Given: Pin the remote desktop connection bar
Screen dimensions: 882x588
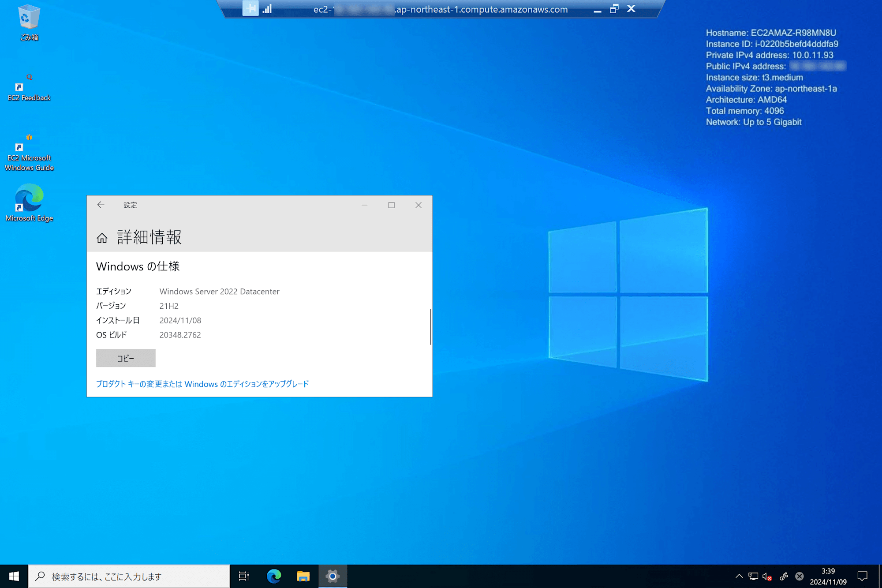Looking at the screenshot, I should pos(250,8).
